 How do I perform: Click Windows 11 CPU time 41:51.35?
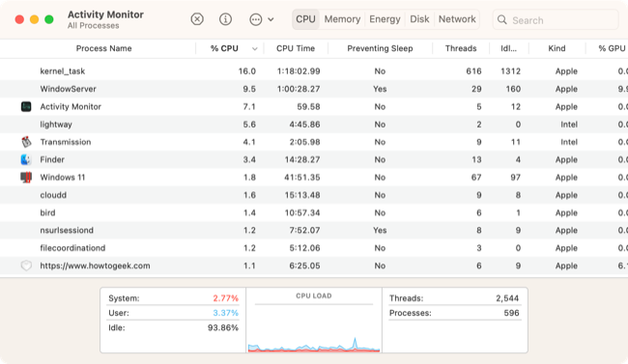click(x=302, y=177)
